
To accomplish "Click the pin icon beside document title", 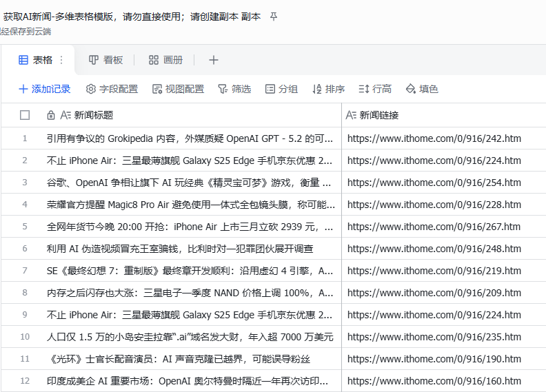I will 274,17.
